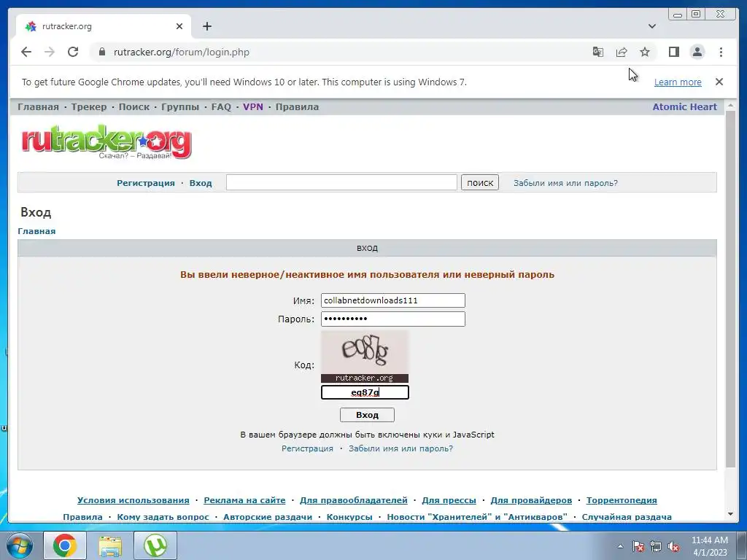This screenshot has height=560, width=747.
Task: Click the Пароль password field
Action: click(393, 319)
